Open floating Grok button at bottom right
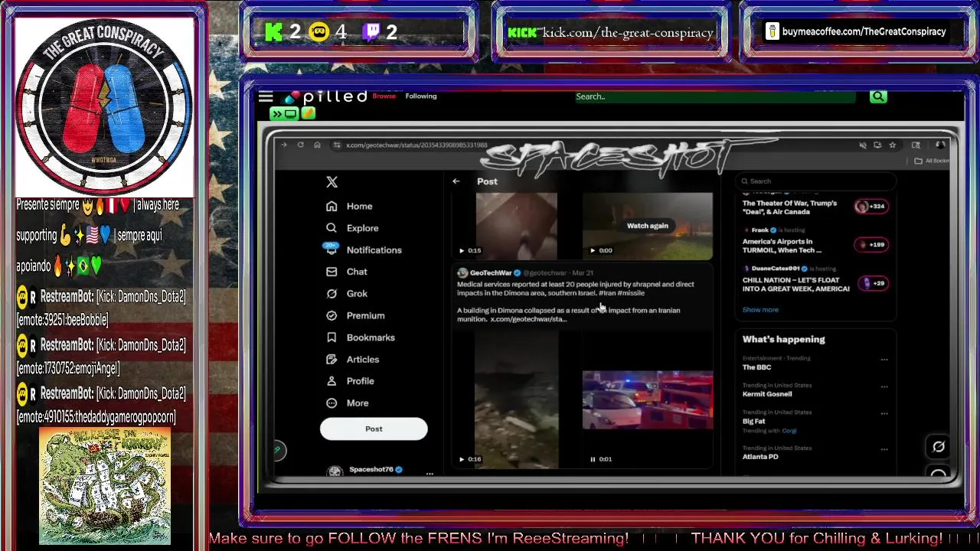 click(939, 447)
